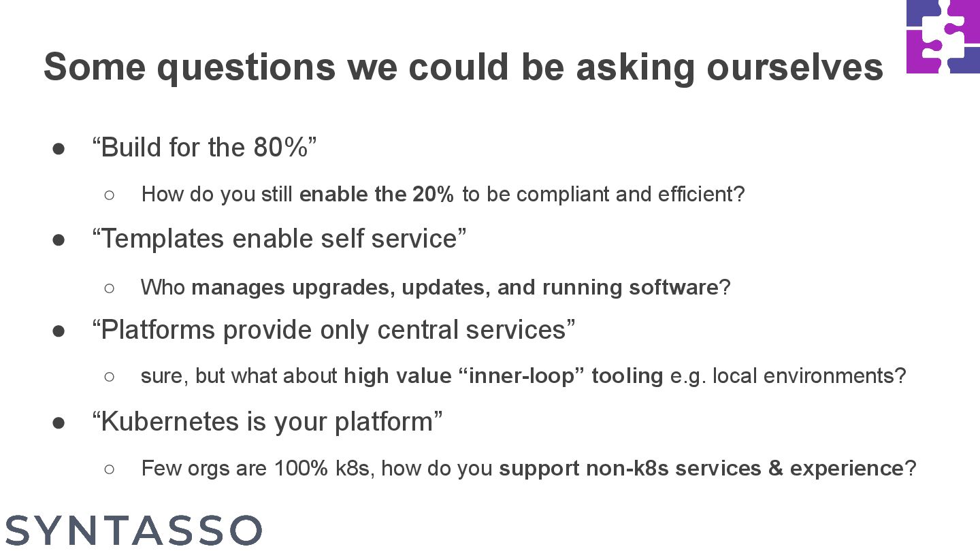Screen dimensions: 980x551
Task: Click the SYNTASSO logo text
Action: coord(133,531)
